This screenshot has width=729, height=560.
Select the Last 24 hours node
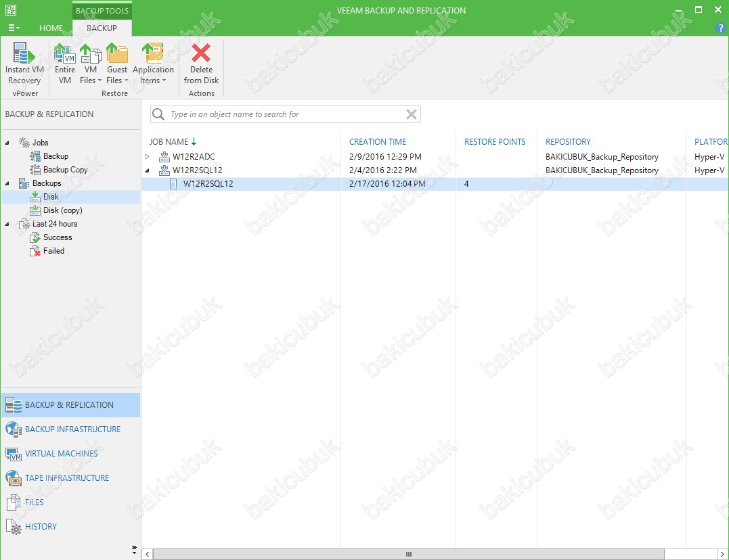tap(55, 224)
